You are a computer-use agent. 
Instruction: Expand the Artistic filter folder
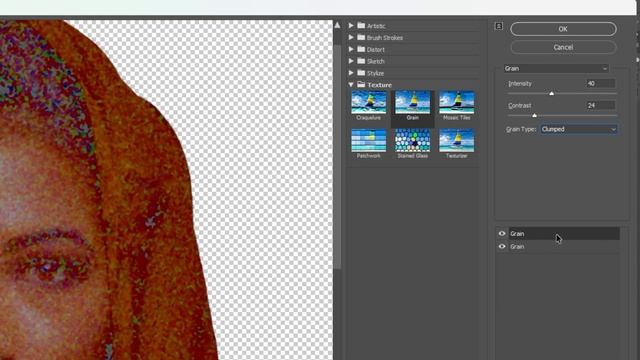351,25
